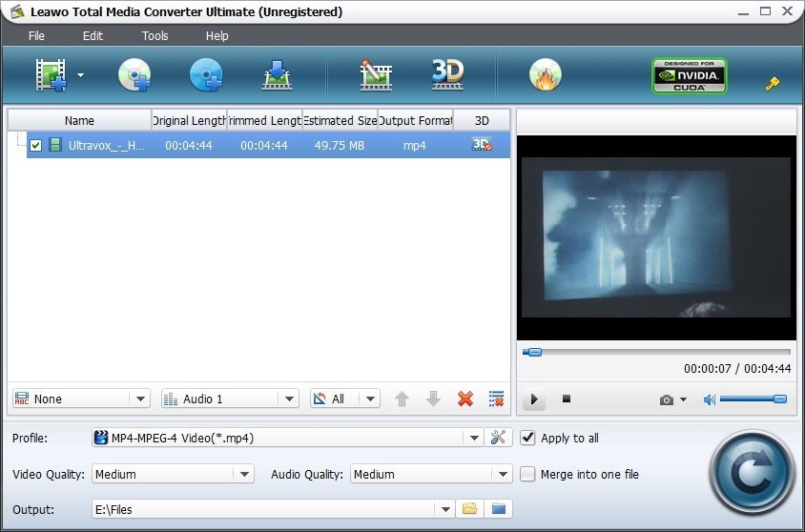
Task: Enable Merge into one file checkbox
Action: click(527, 474)
